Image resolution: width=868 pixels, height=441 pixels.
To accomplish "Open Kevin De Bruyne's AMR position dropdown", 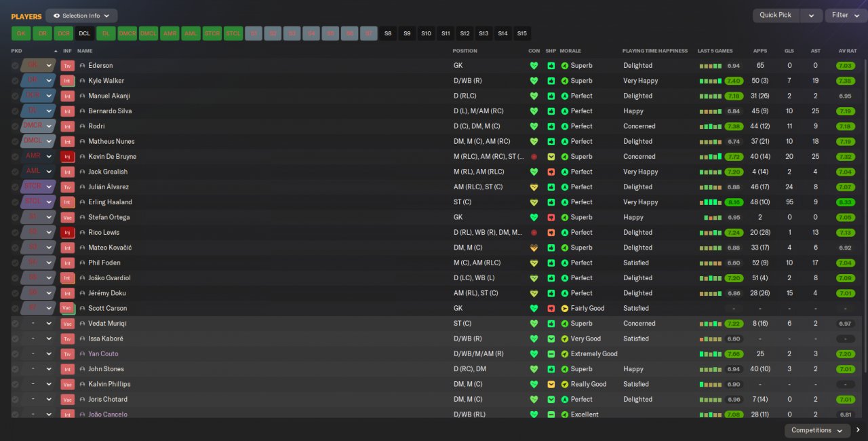I will pyautogui.click(x=49, y=157).
